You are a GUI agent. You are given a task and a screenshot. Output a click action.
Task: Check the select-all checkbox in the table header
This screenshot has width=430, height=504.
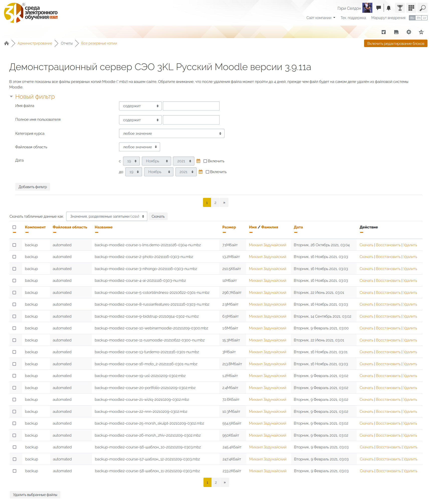(x=14, y=227)
